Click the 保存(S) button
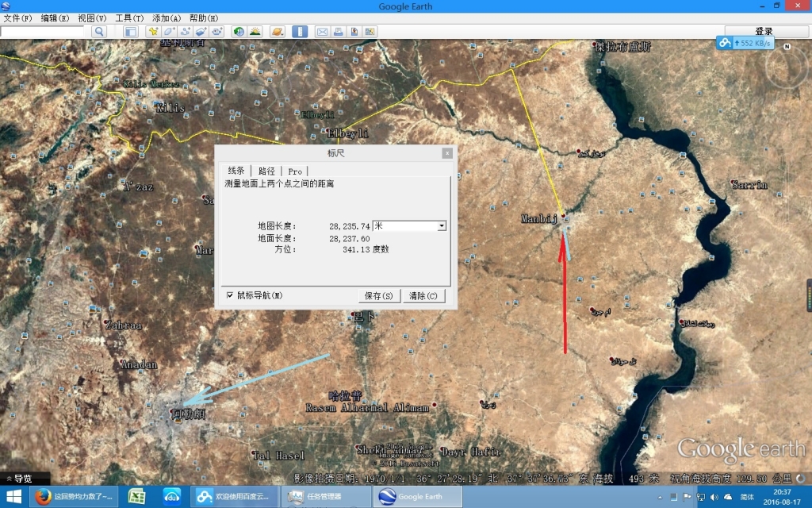Screen dimensions: 812x508 tap(378, 295)
